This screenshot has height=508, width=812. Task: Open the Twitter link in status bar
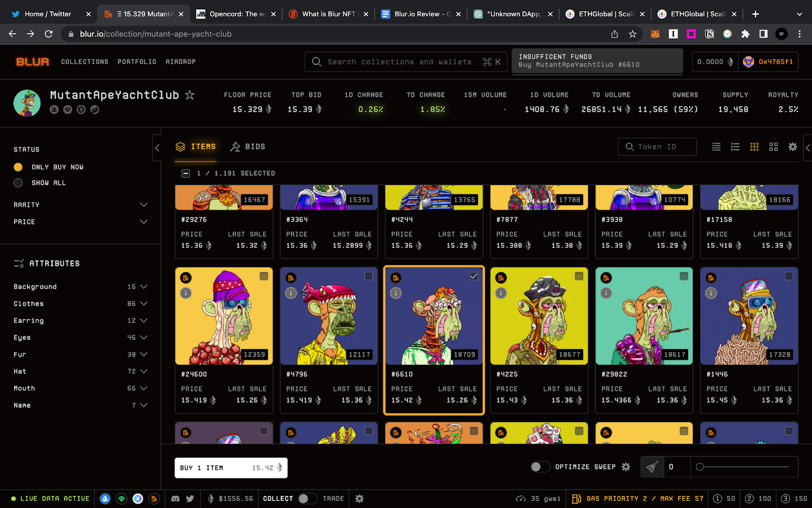[190, 499]
